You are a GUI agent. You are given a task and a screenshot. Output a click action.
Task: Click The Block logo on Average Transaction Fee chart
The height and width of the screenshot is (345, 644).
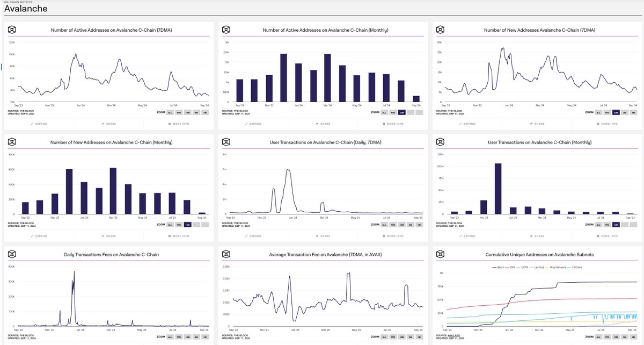point(227,254)
